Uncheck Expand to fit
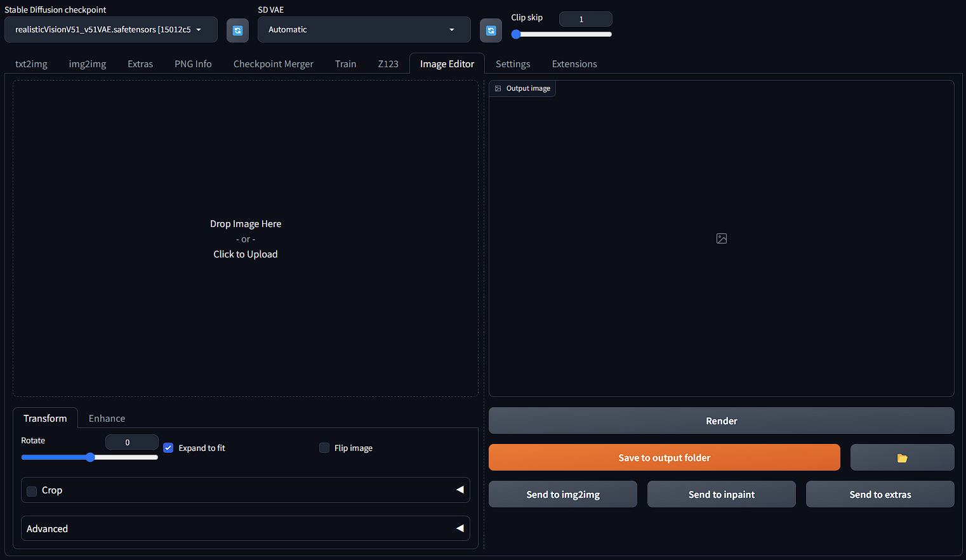Image resolution: width=966 pixels, height=560 pixels. tap(168, 448)
